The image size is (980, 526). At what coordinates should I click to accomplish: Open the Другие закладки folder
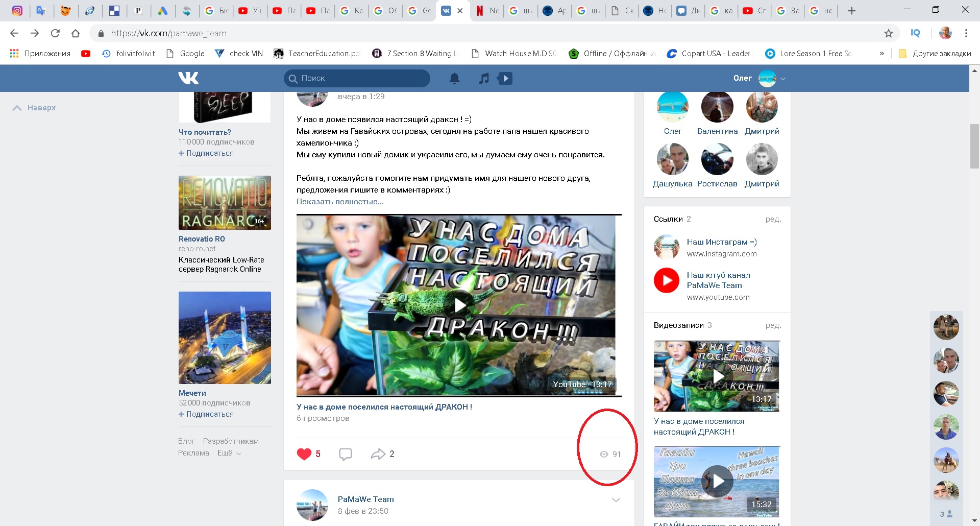pyautogui.click(x=935, y=54)
